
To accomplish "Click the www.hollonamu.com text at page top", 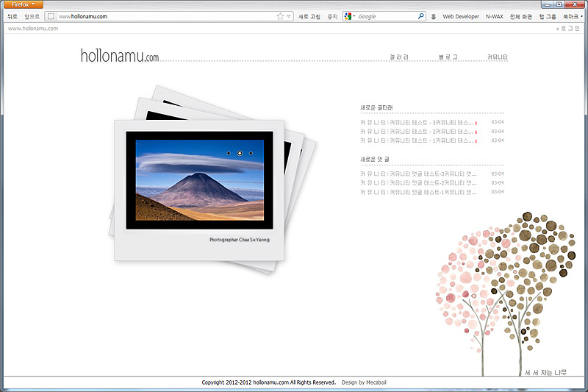I will (33, 29).
